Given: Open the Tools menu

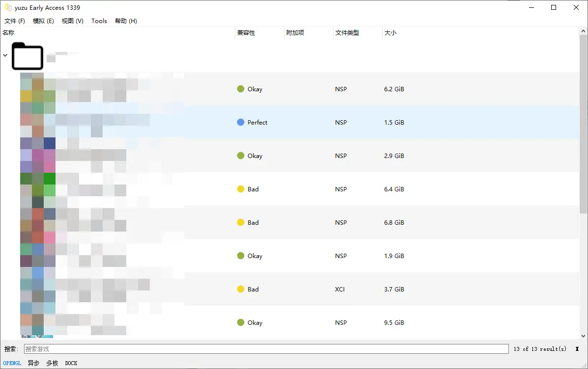Looking at the screenshot, I should coord(99,21).
